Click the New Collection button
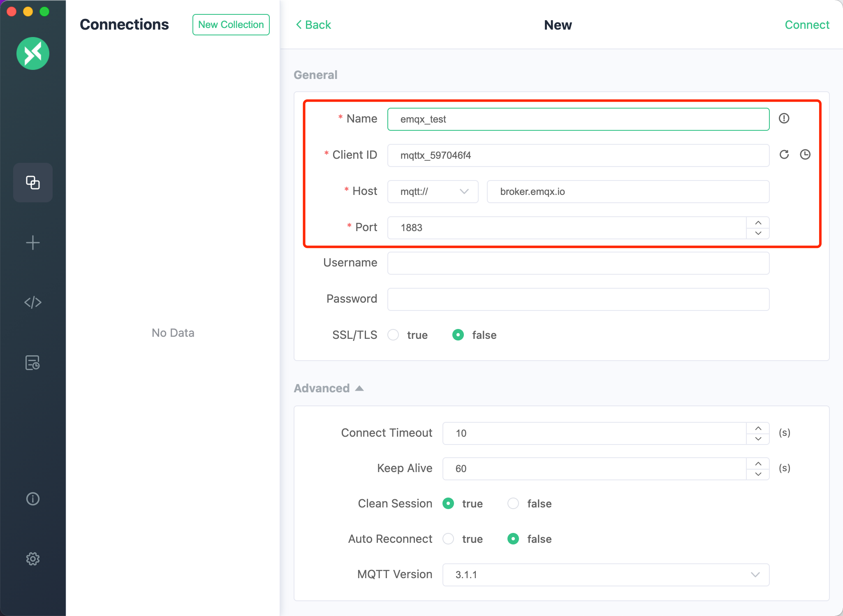The height and width of the screenshot is (616, 843). (x=231, y=24)
